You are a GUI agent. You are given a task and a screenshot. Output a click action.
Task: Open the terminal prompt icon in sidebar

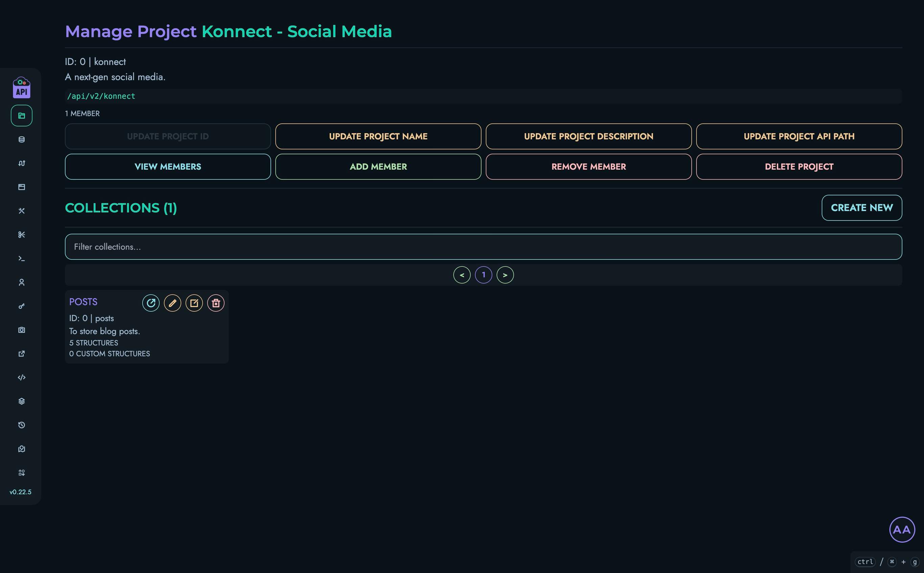click(x=22, y=259)
